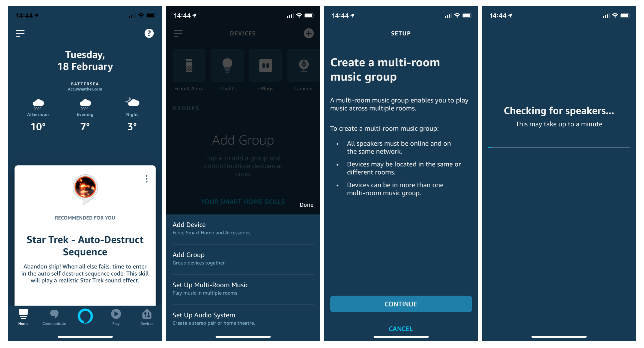Tap the help question mark icon
This screenshot has width=644, height=348.
(x=148, y=33)
